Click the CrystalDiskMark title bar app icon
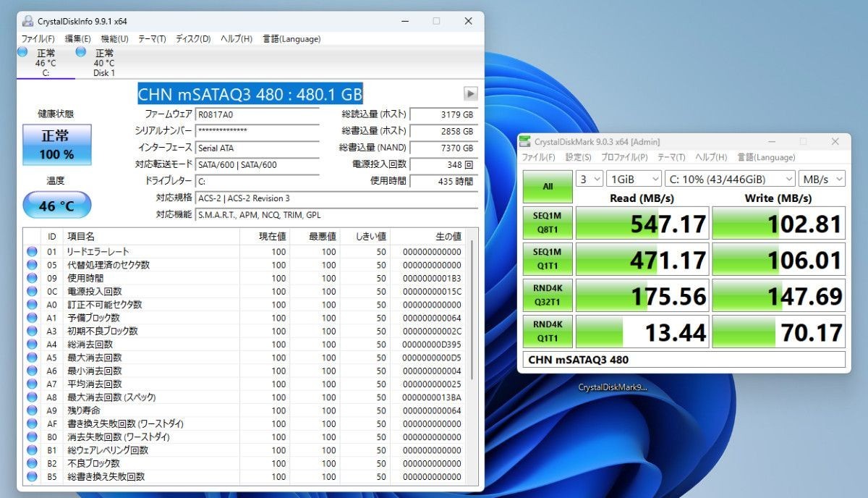 526,142
